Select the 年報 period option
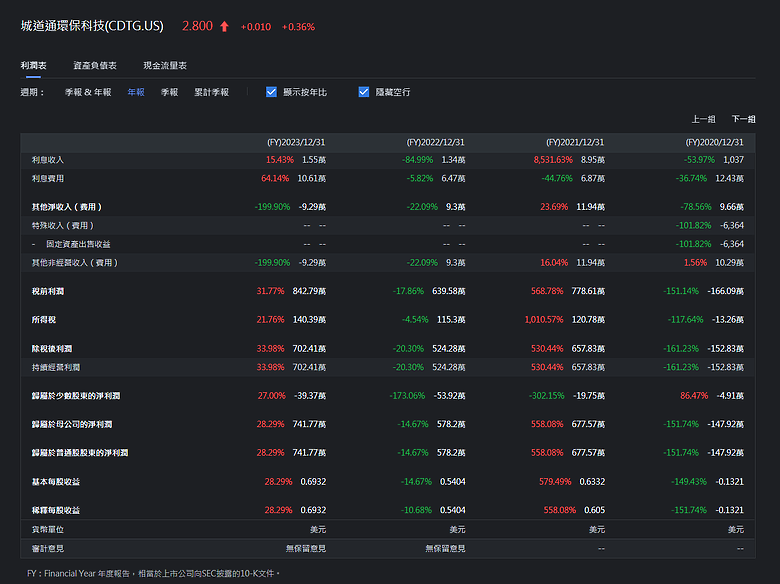Image resolution: width=780 pixels, height=584 pixels. pos(136,92)
